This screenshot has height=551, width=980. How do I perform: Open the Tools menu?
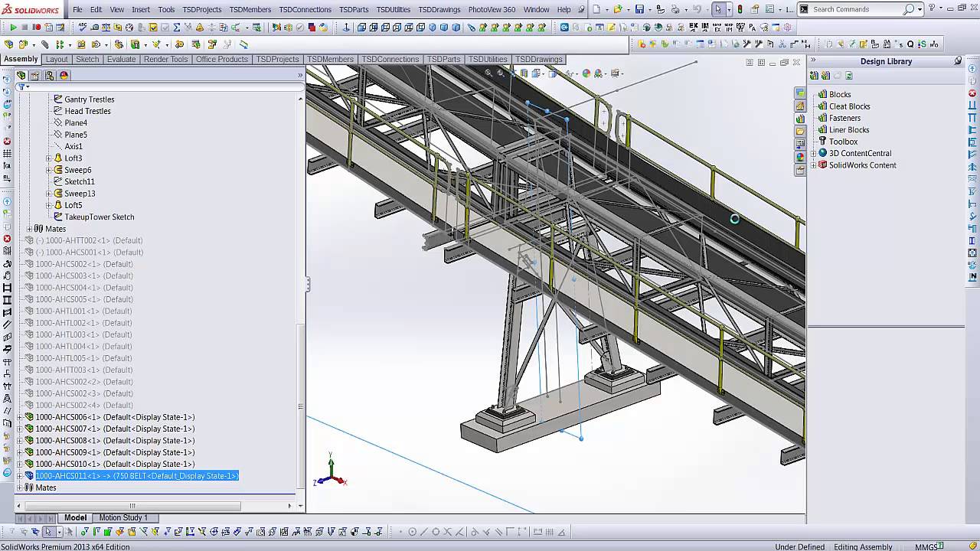(x=166, y=9)
